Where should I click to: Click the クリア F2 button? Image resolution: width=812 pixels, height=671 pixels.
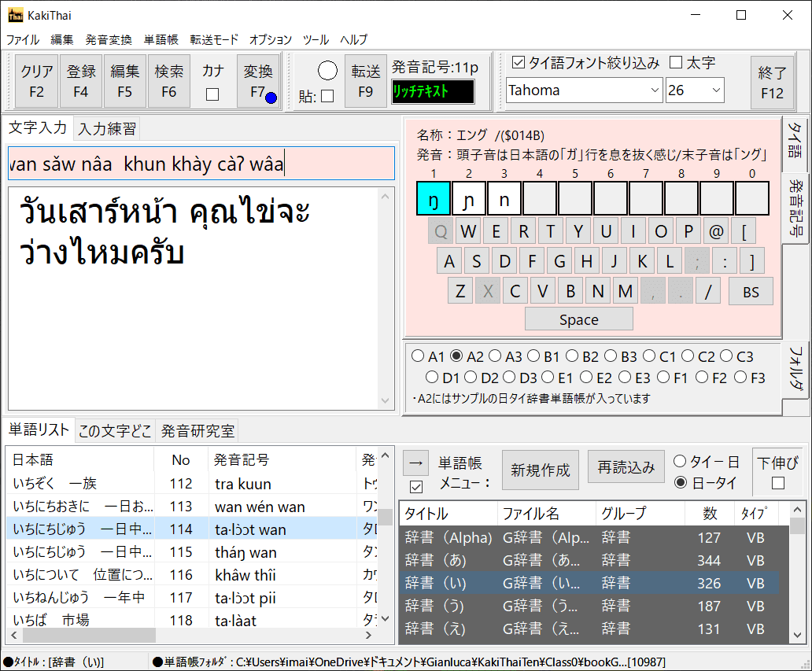coord(37,81)
